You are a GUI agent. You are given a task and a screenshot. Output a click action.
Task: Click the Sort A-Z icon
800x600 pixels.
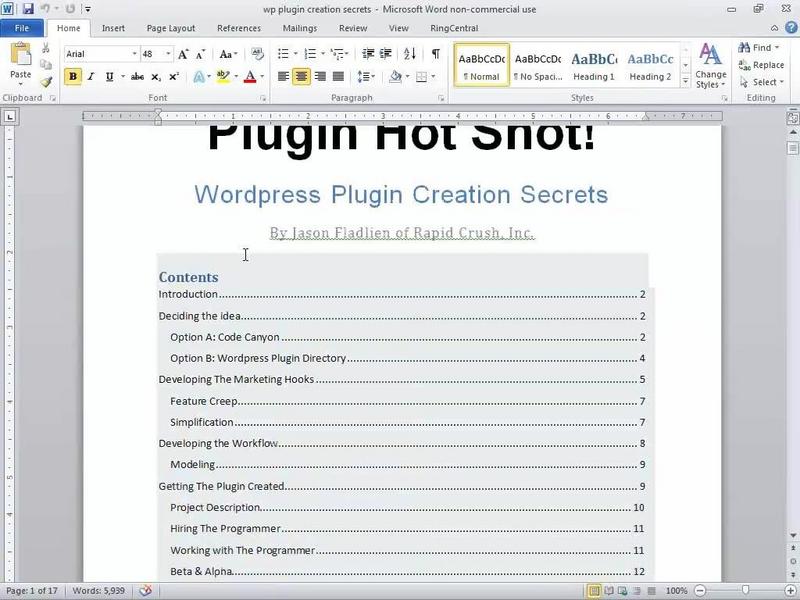[x=410, y=54]
